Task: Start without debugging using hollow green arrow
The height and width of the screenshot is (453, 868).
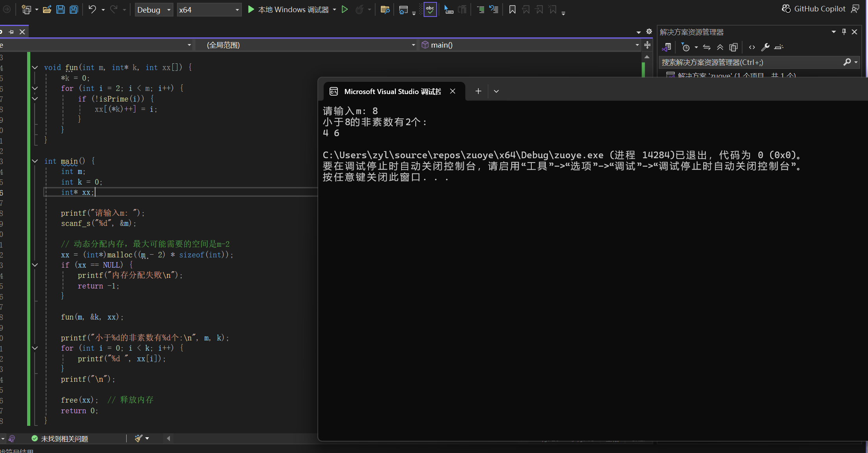Action: [x=345, y=9]
